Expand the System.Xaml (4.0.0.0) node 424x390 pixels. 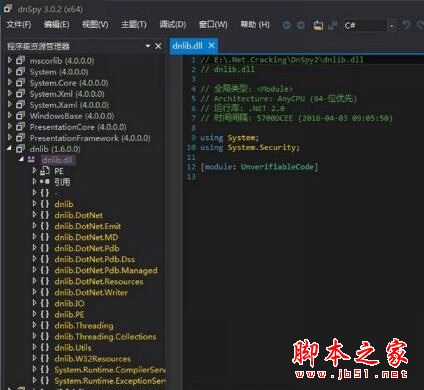tap(10, 105)
